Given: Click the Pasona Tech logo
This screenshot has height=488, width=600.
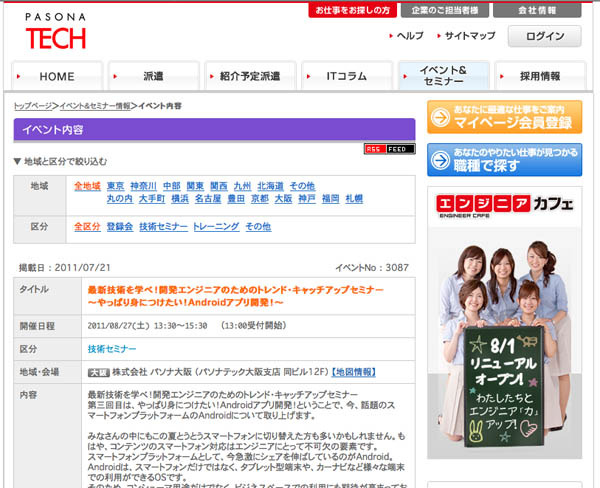Looking at the screenshot, I should pyautogui.click(x=56, y=30).
